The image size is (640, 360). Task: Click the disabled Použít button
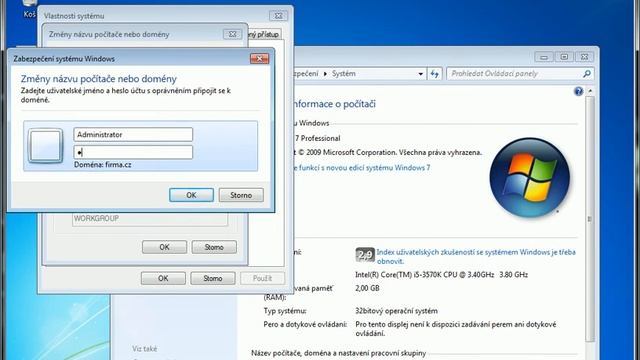point(262,278)
